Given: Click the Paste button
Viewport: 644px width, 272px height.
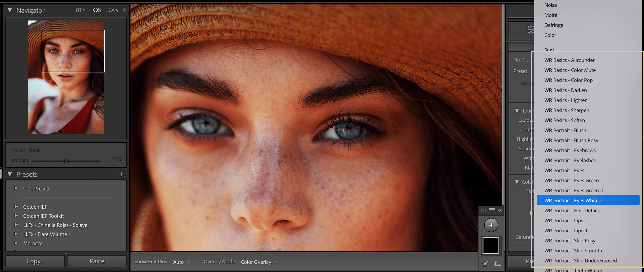Looking at the screenshot, I should [97, 261].
